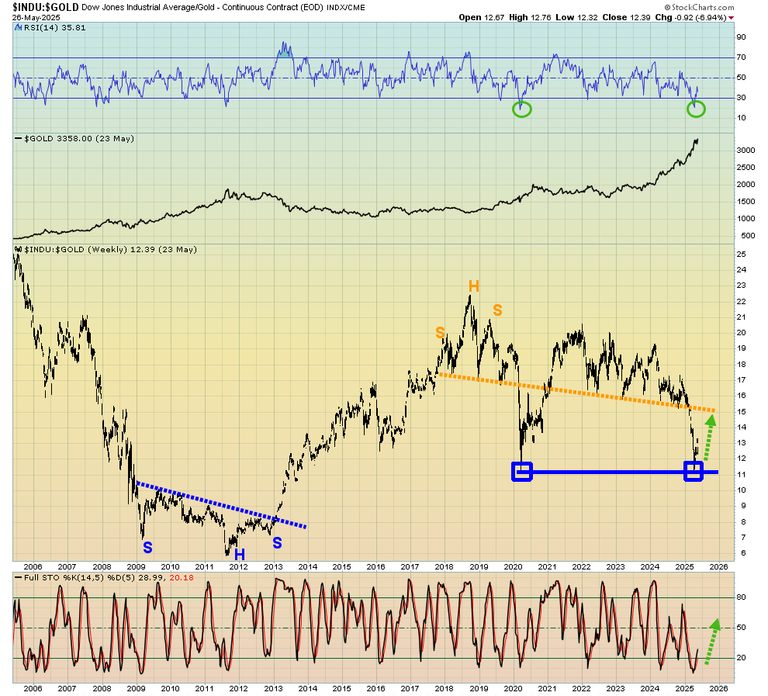Click the blue S label near 2013
This screenshot has width=768, height=696.
277,542
